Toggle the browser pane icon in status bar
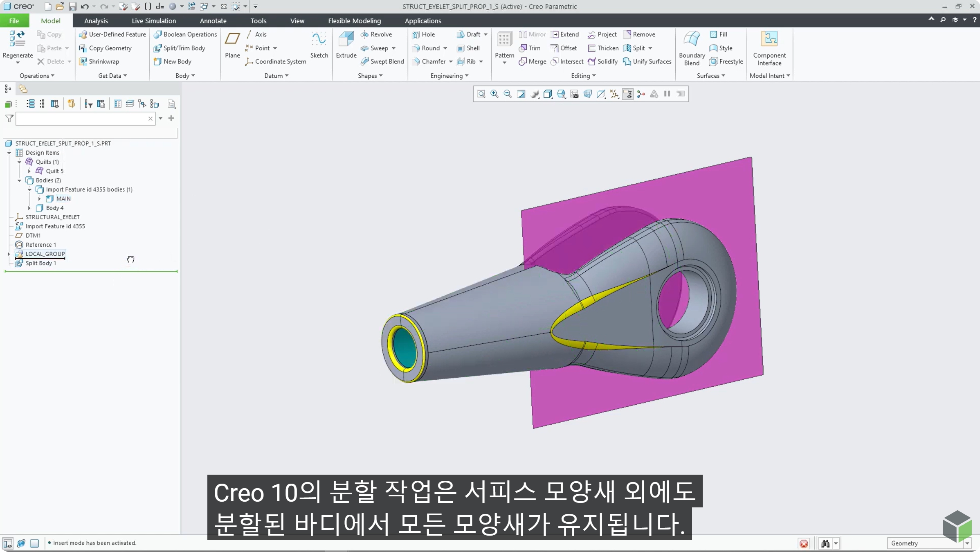 pyautogui.click(x=21, y=543)
